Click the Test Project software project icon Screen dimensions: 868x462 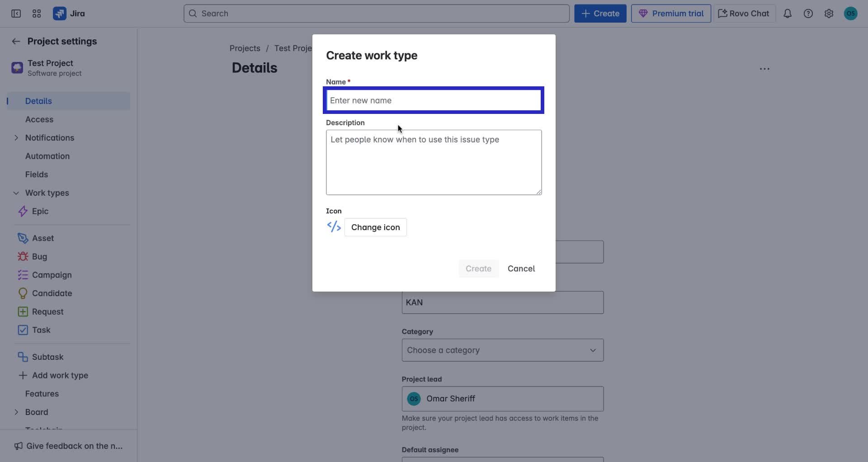16,68
